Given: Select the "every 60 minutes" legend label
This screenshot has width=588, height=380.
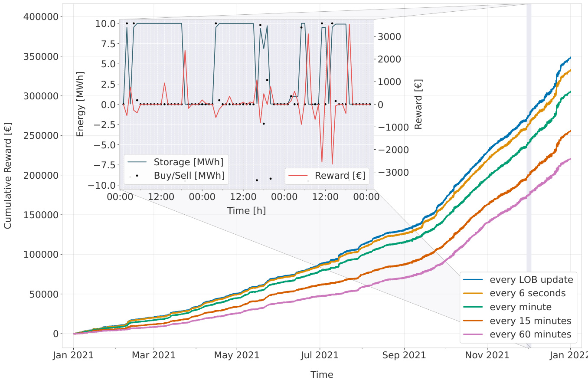Looking at the screenshot, I should [530, 335].
